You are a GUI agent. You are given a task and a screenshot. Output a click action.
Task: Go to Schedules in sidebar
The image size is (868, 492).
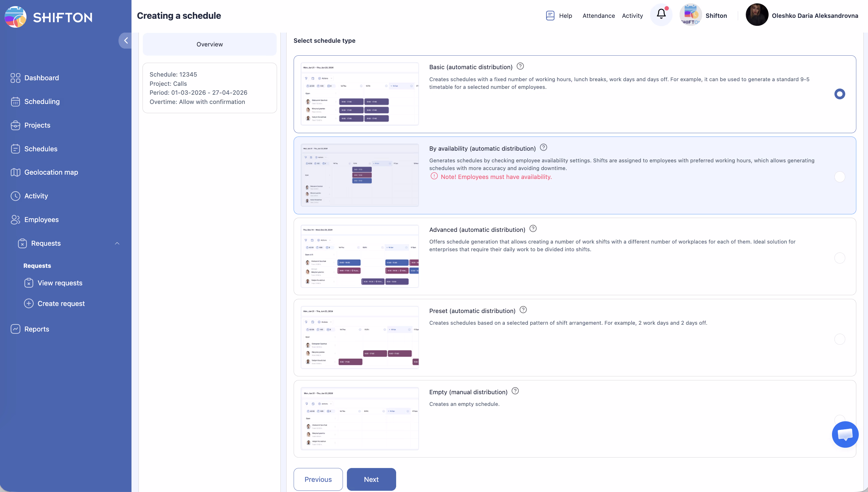(41, 149)
